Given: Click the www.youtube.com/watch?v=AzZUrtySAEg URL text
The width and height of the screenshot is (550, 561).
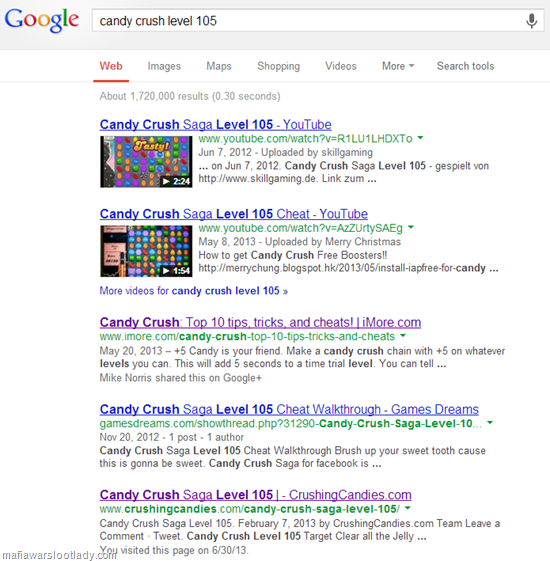Looking at the screenshot, I should pyautogui.click(x=301, y=228).
